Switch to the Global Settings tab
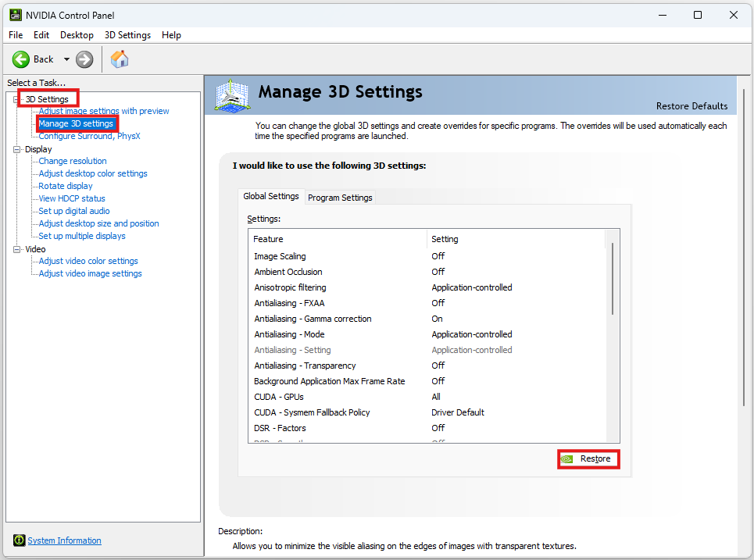Image resolution: width=754 pixels, height=560 pixels. (270, 196)
